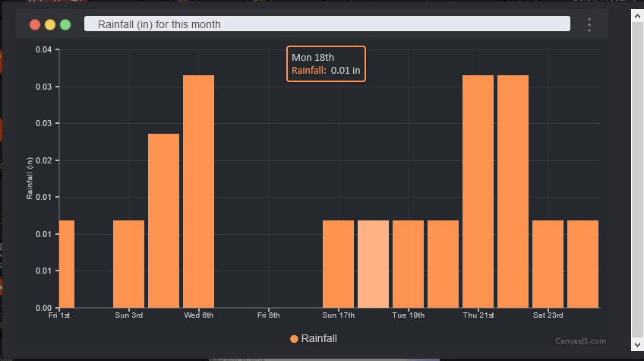
Task: Click the green maximize circle
Action: click(x=65, y=24)
